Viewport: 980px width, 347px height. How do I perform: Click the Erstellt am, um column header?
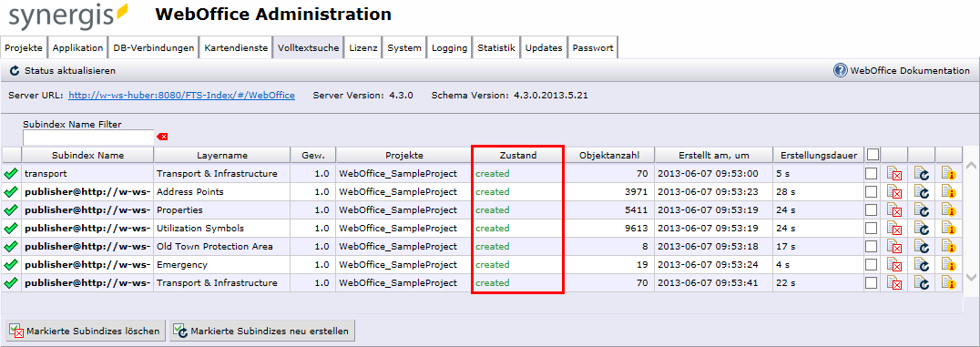pos(713,155)
